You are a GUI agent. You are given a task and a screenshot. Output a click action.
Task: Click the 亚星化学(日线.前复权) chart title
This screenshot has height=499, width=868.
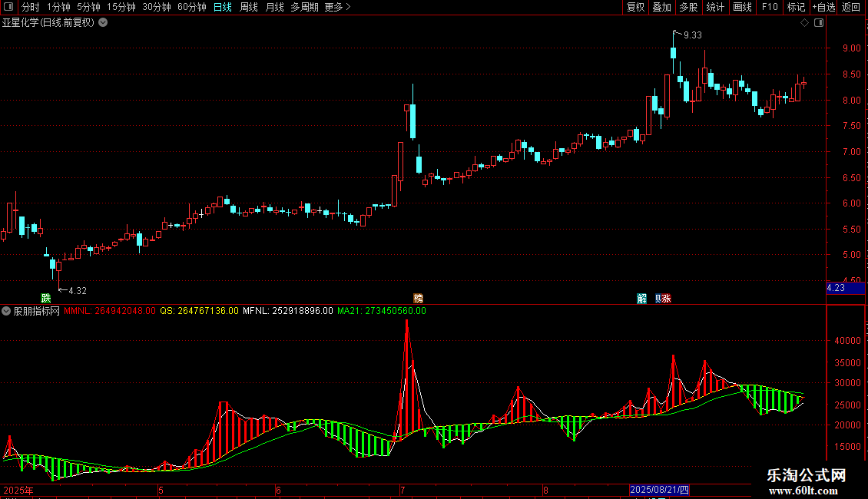click(48, 22)
